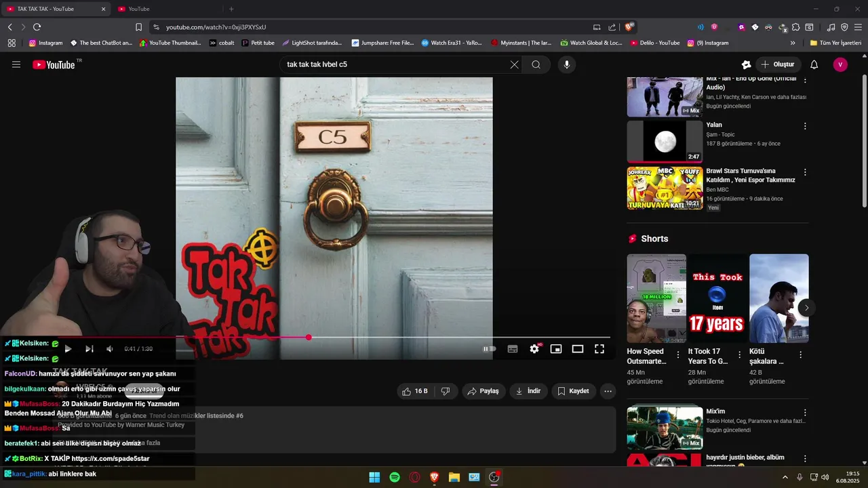The height and width of the screenshot is (488, 868).
Task: Open Petit tube bookmark
Action: click(x=257, y=43)
